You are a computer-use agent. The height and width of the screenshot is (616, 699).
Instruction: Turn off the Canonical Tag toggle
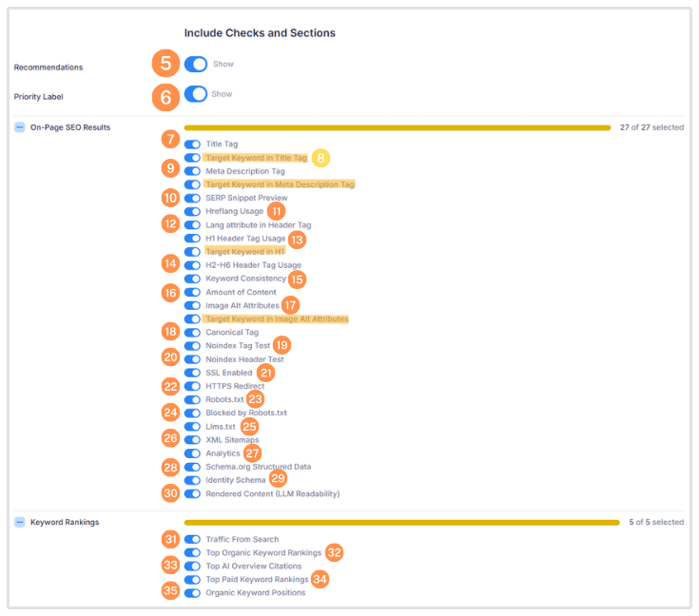(x=192, y=333)
